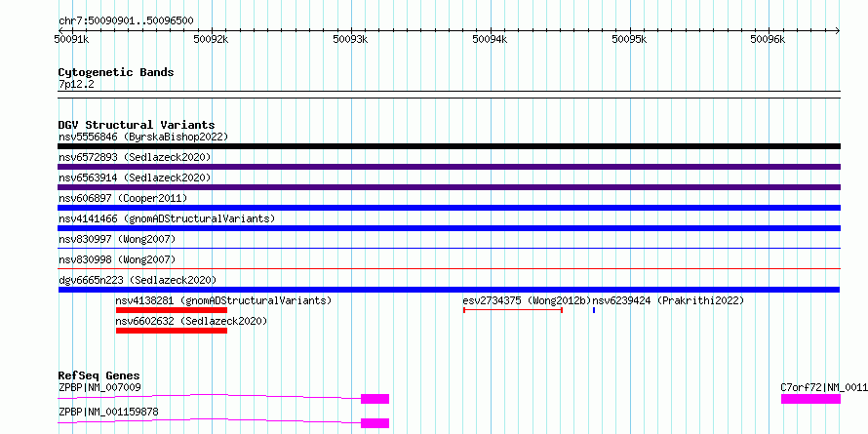Click the nsv4138281 (gnomADStructuralVariants) label
The image size is (868, 434).
click(x=223, y=300)
